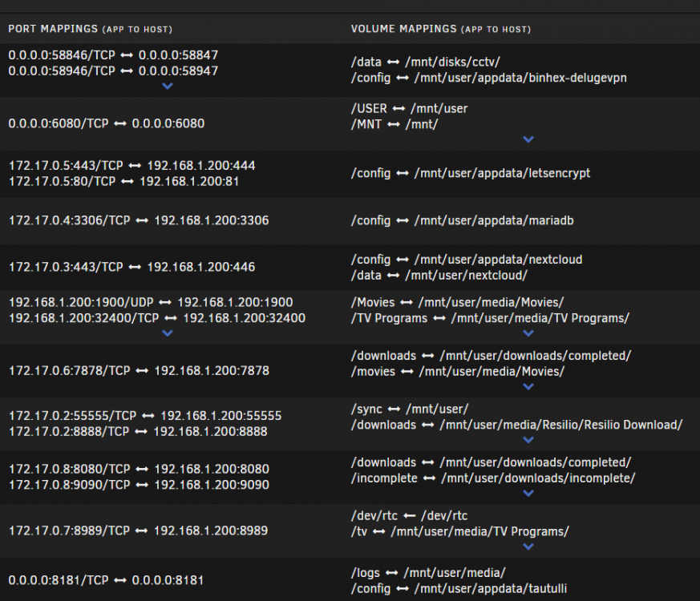Click volume mapping /data ↔ /mnt/disks/cctv/
The width and height of the screenshot is (700, 601).
(x=426, y=62)
